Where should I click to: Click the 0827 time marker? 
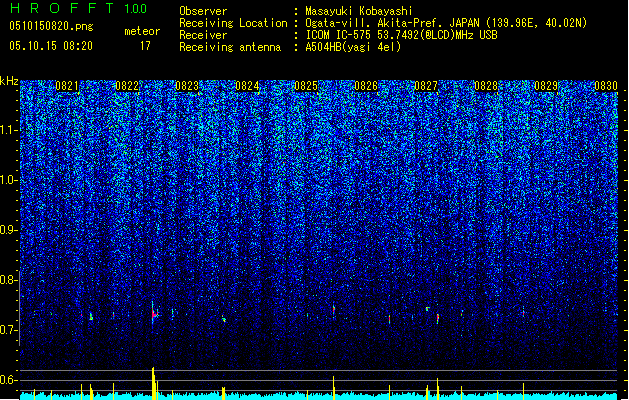[x=426, y=86]
